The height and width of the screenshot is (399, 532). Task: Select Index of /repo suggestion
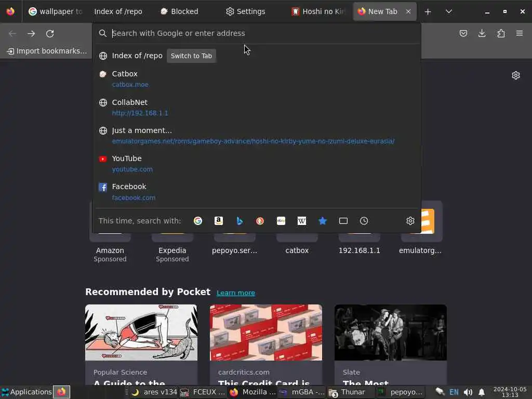click(x=257, y=56)
